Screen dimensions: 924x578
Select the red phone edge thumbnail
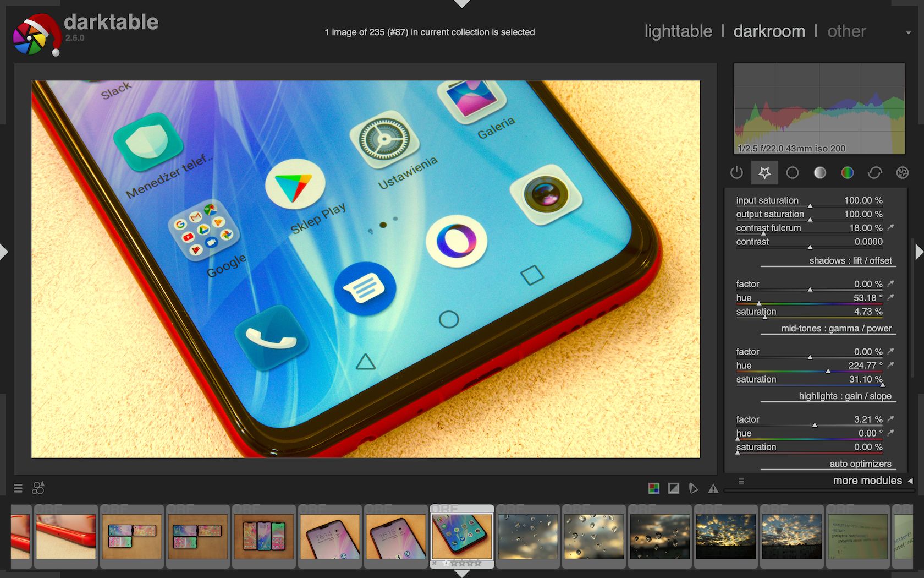tap(66, 537)
